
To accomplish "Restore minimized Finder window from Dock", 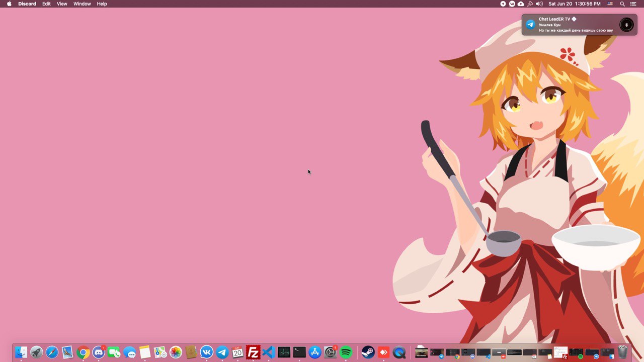I will 608,353.
